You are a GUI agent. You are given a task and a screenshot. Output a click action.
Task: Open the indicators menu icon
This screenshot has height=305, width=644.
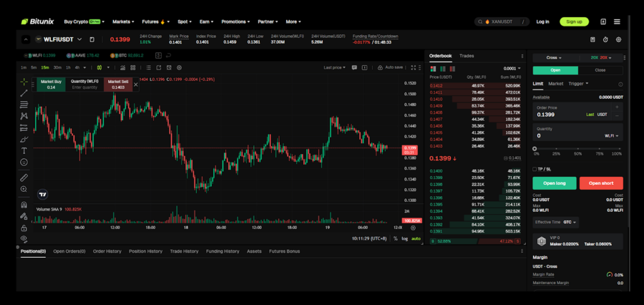[x=123, y=67]
